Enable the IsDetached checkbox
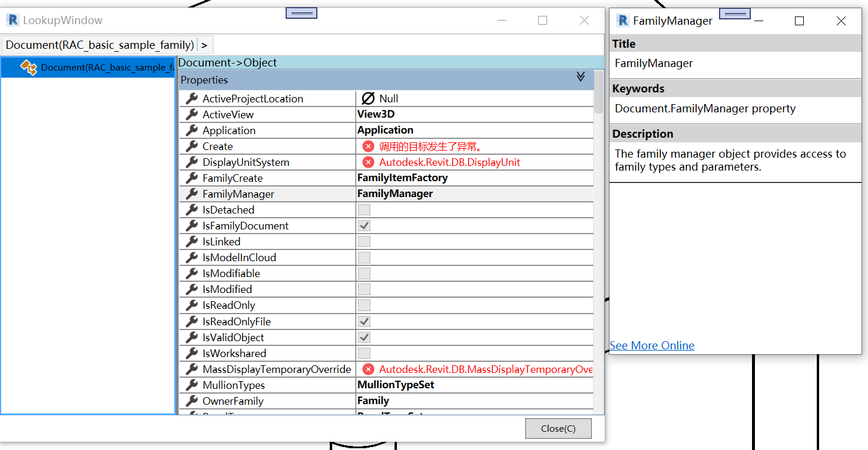The image size is (868, 450). coord(363,209)
